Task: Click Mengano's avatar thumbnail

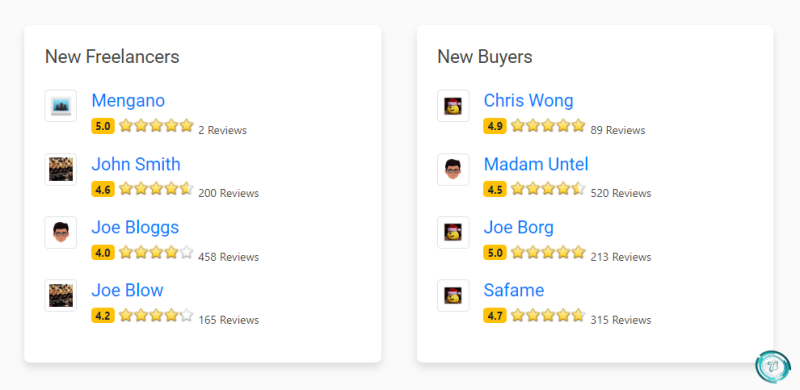Action: (x=61, y=106)
